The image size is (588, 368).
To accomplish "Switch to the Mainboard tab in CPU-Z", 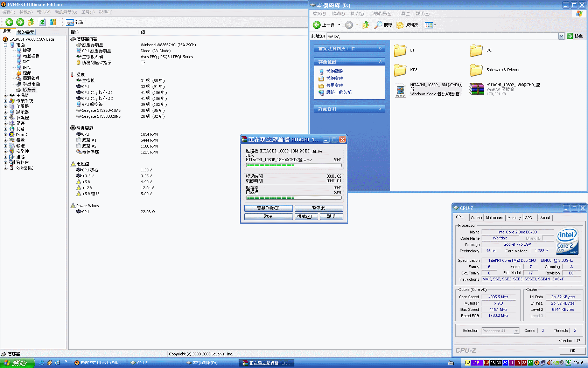I will click(x=494, y=218).
